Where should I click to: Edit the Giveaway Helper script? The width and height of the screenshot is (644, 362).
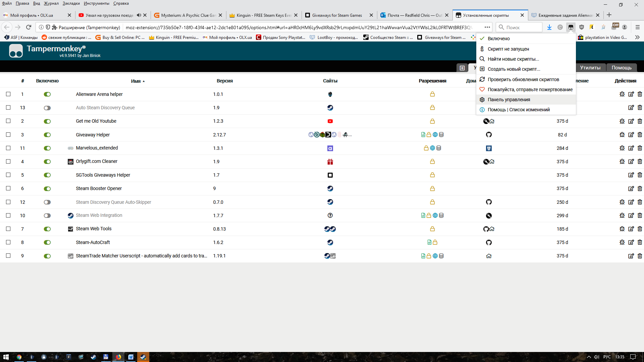point(631,135)
